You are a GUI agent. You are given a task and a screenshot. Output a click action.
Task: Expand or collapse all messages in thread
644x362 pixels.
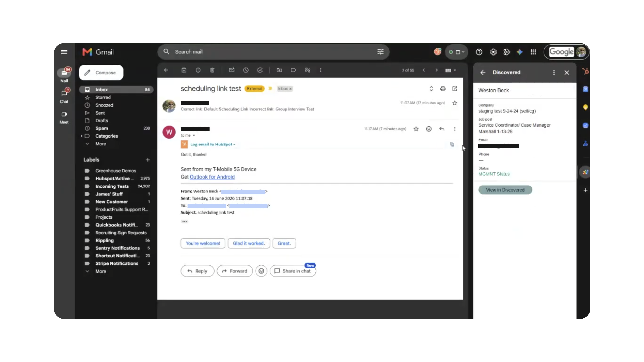click(x=431, y=89)
